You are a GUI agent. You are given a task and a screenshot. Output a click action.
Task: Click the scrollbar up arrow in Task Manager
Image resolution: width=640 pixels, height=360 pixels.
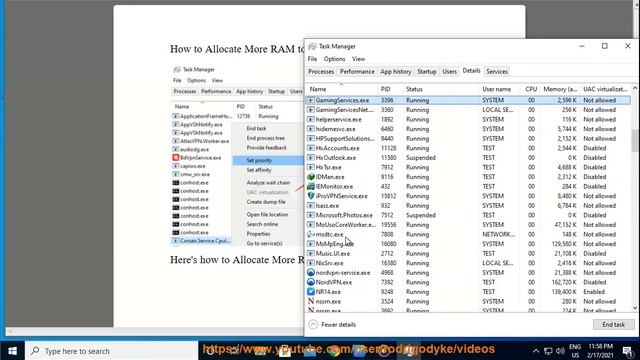(x=635, y=88)
